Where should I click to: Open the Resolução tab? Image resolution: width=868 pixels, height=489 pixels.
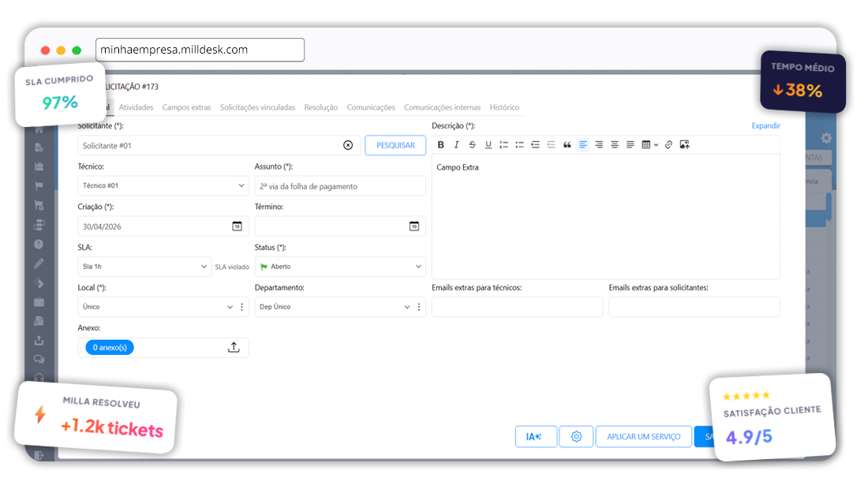(321, 107)
